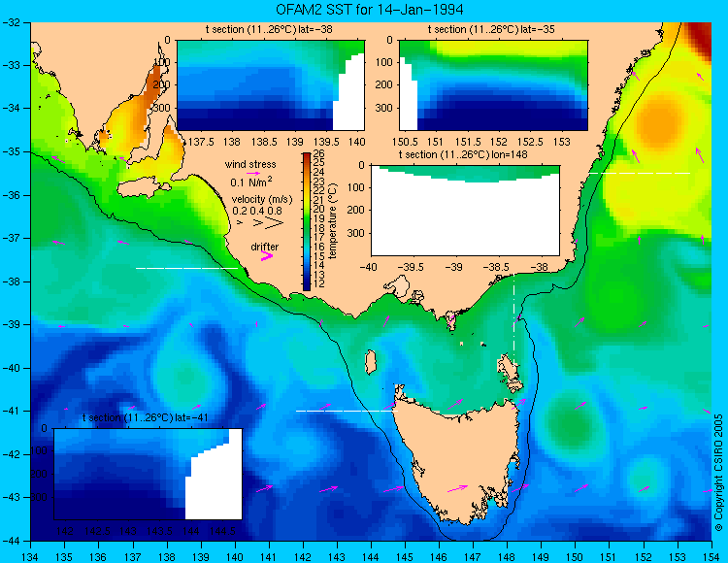Click the magenta drifter marker symbol
The width and height of the screenshot is (728, 563).
[267, 256]
